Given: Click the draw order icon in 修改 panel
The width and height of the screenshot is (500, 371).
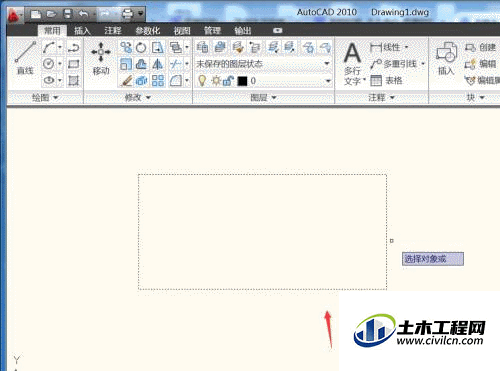Looking at the screenshot, I should tap(175, 48).
